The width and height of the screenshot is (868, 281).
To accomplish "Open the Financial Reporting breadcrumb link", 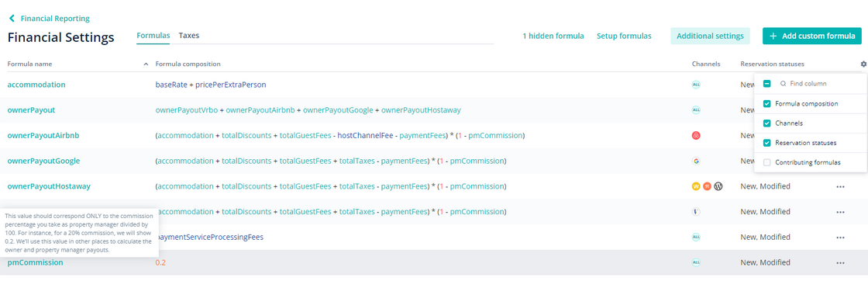I will click(x=55, y=19).
